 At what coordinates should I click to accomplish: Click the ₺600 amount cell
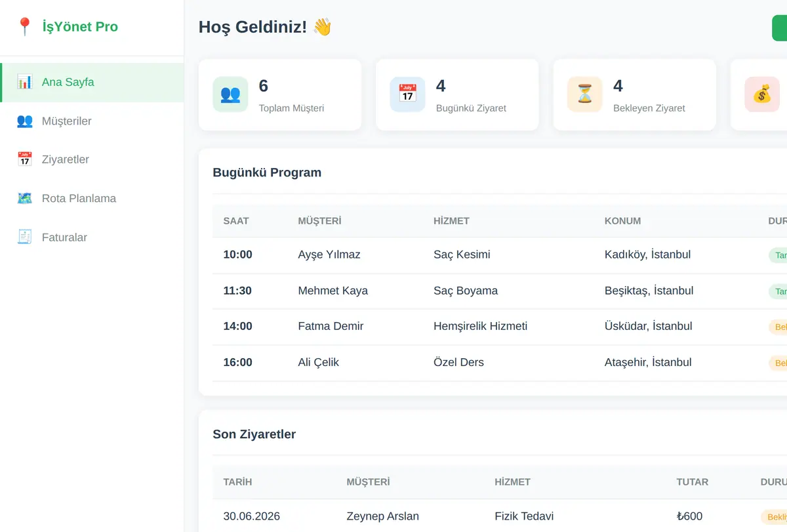[x=689, y=516]
